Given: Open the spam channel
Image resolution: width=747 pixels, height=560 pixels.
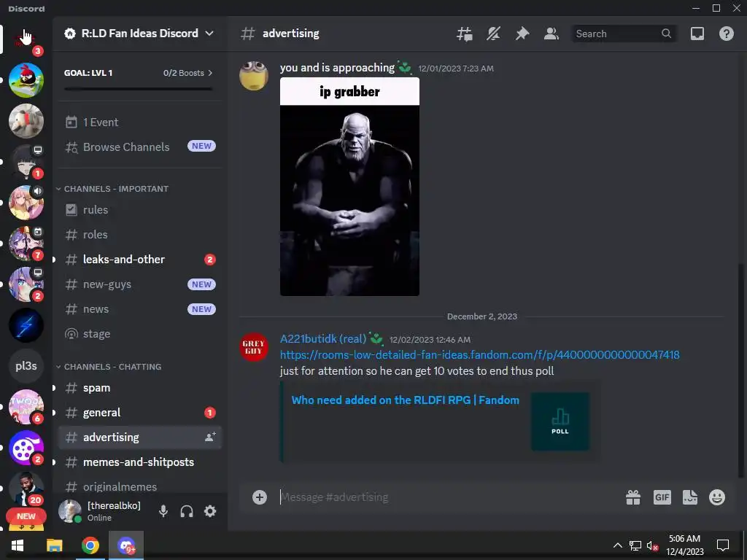Looking at the screenshot, I should [139, 388].
